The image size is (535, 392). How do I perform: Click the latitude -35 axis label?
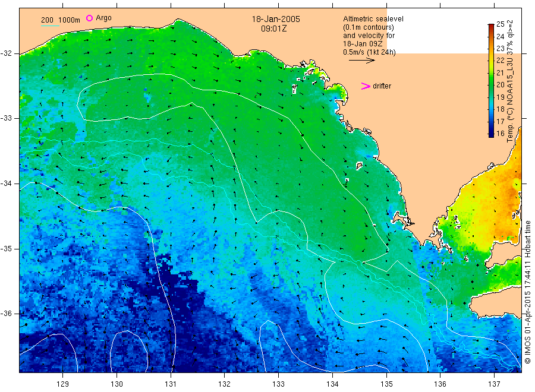(6, 248)
